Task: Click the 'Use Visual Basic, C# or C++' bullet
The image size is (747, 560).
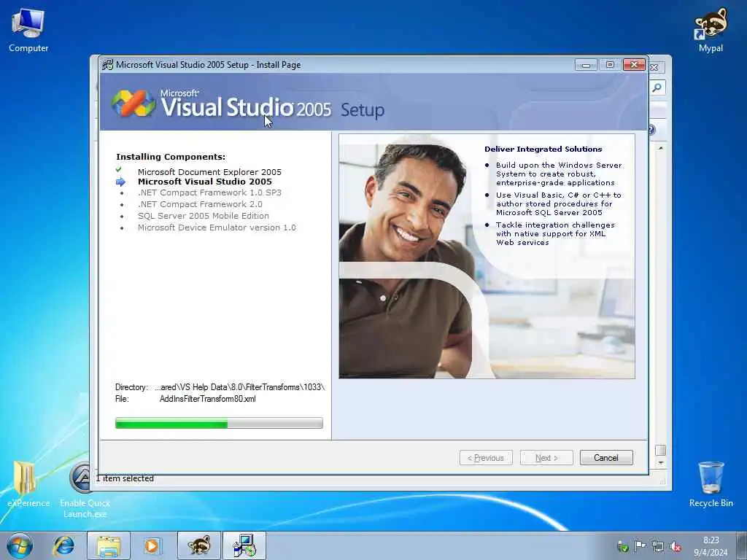Action: 559,204
